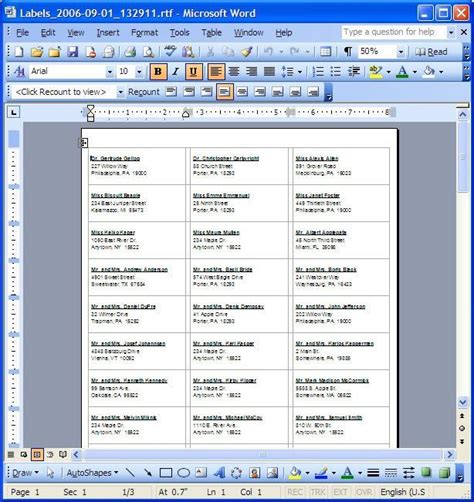The height and width of the screenshot is (502, 474).
Task: Select the Format Painter brush icon
Action: (x=247, y=52)
